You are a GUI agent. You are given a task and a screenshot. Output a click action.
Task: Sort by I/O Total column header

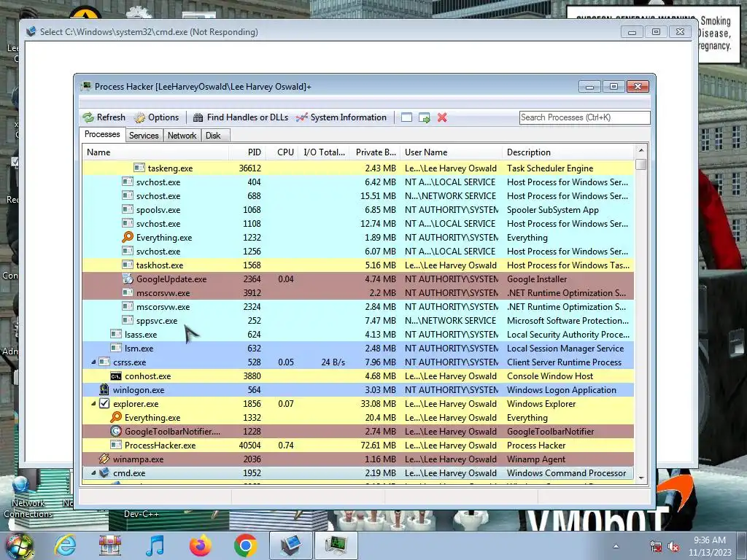(324, 152)
